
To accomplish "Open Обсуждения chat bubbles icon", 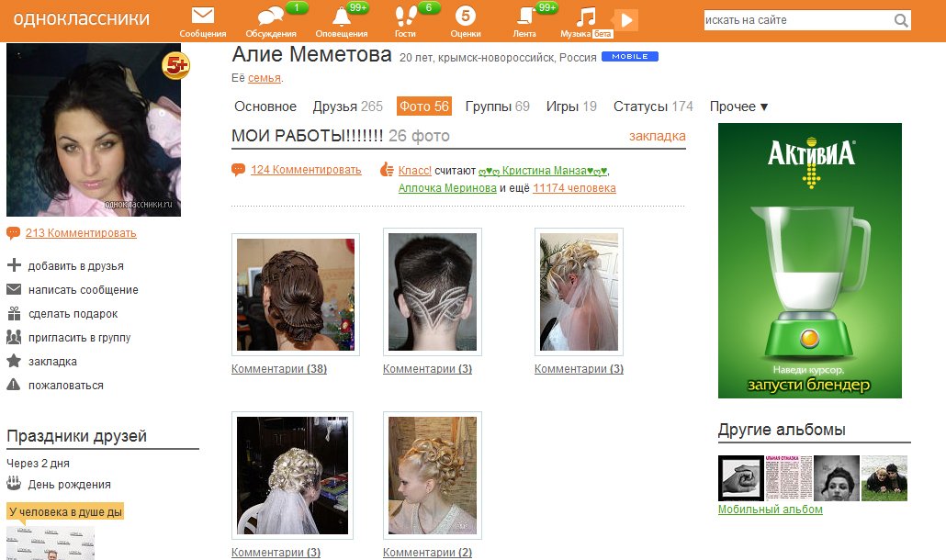I will pyautogui.click(x=270, y=17).
